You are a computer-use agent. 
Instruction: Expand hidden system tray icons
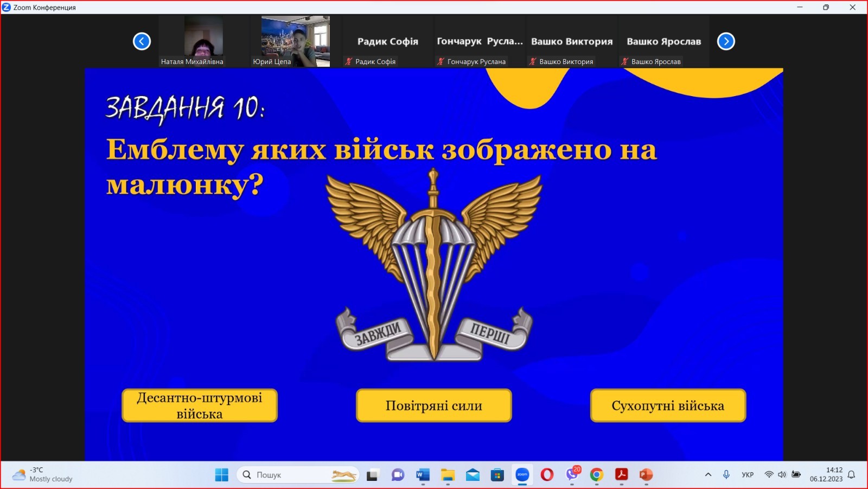pyautogui.click(x=708, y=475)
